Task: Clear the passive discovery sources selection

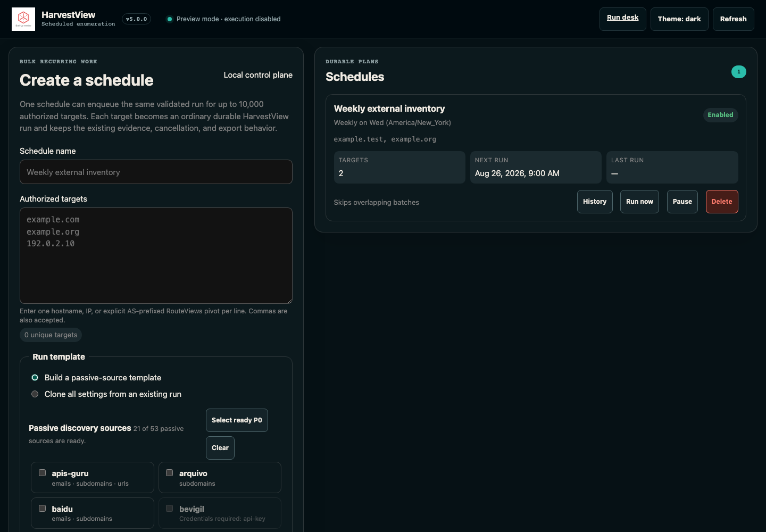Action: [x=220, y=448]
